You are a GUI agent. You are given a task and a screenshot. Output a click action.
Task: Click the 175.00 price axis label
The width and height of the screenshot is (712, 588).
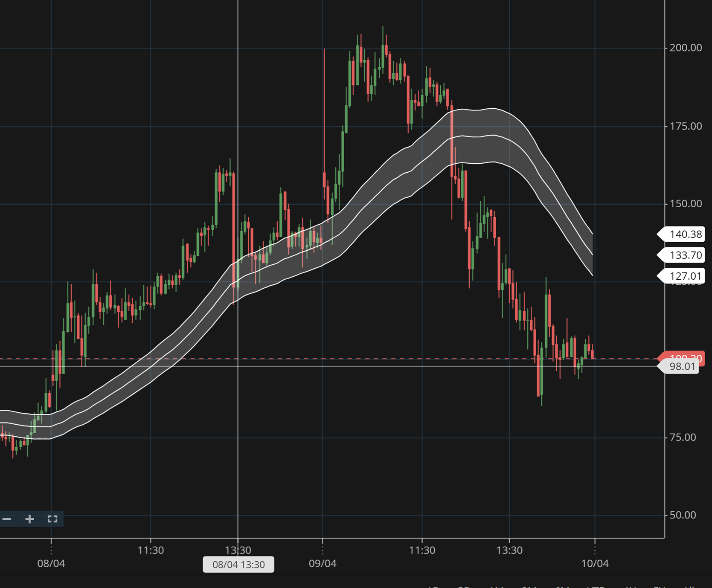click(686, 126)
